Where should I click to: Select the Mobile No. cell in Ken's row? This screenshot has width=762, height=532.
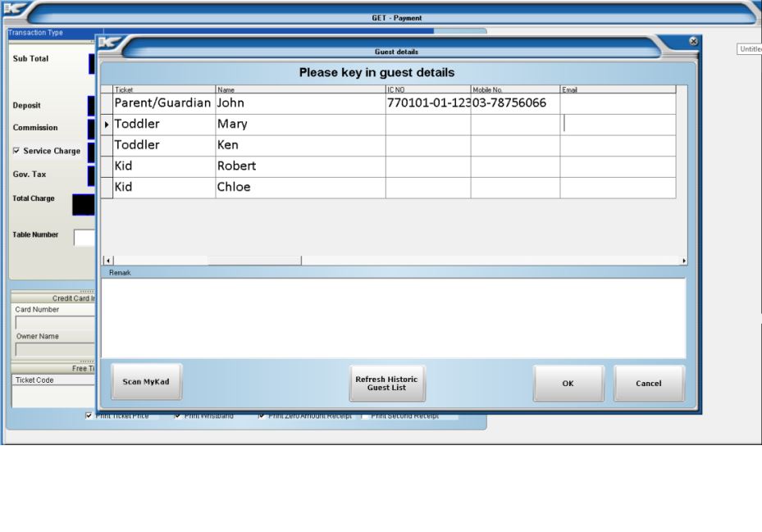pyautogui.click(x=515, y=146)
